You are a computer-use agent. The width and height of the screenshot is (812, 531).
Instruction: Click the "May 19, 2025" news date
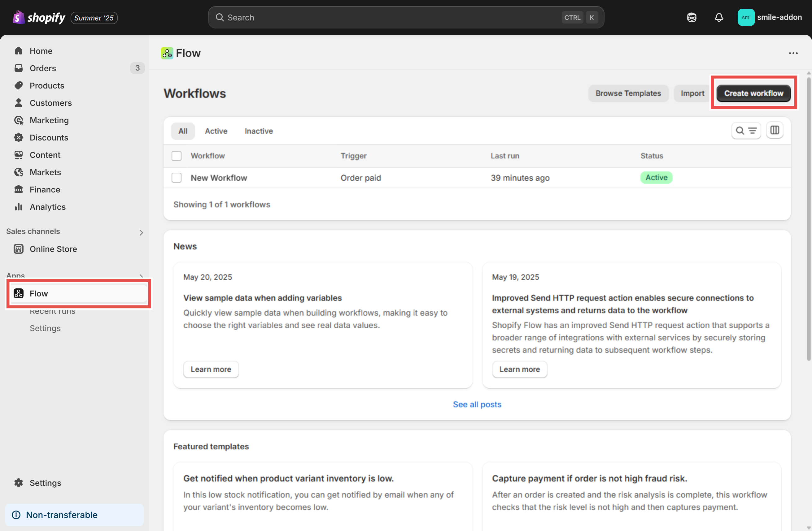coord(515,277)
